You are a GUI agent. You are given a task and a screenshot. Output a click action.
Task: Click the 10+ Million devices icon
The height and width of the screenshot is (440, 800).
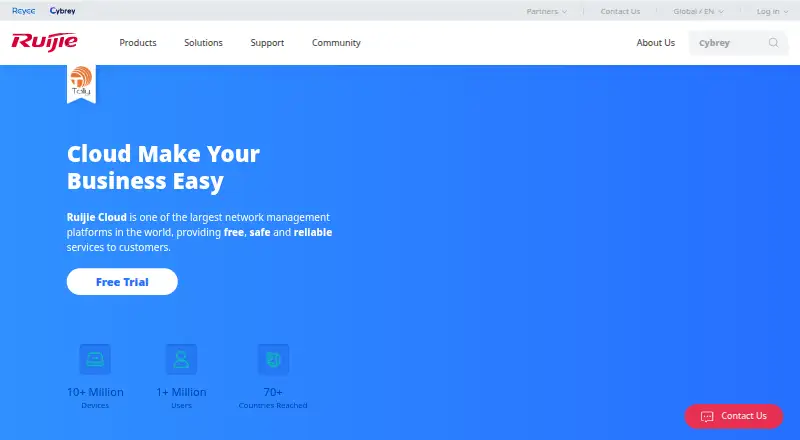click(95, 359)
